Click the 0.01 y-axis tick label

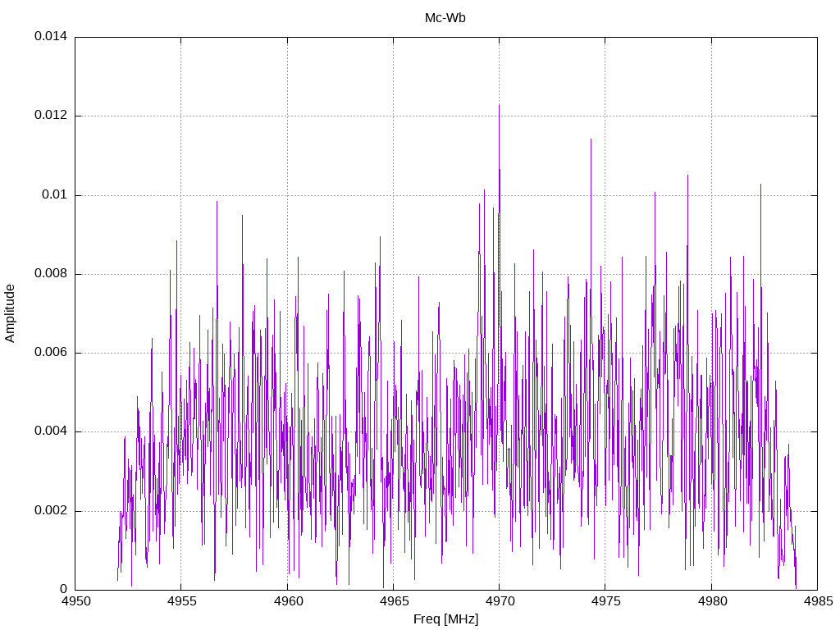pos(55,194)
